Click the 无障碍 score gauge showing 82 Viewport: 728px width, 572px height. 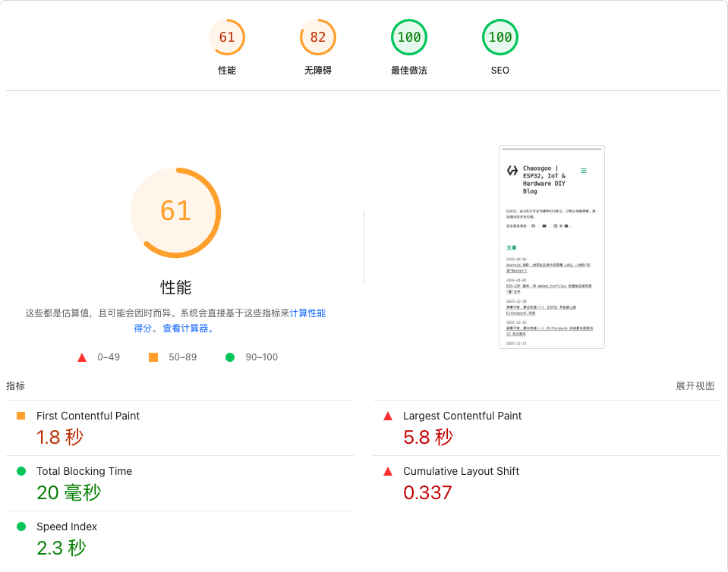point(317,36)
